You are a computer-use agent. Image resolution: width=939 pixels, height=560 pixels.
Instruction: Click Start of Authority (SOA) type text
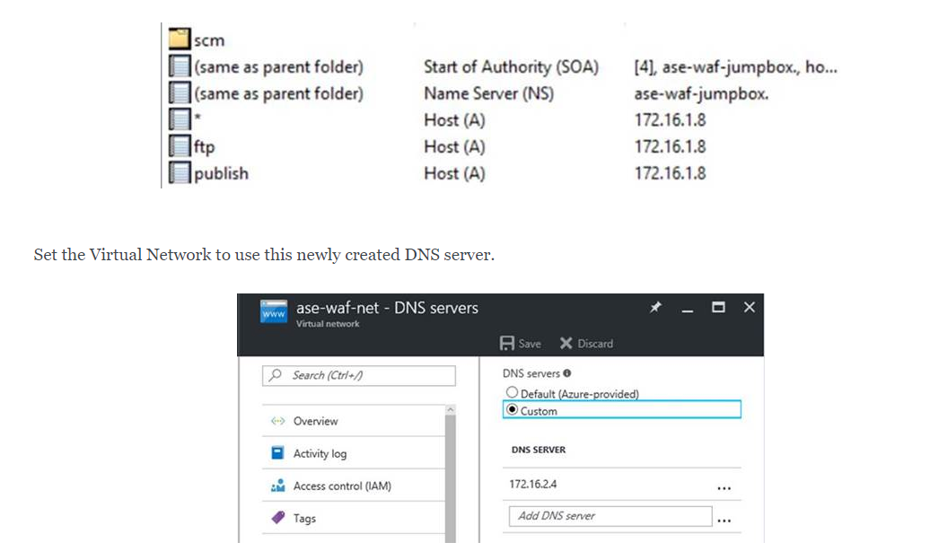[x=512, y=67]
